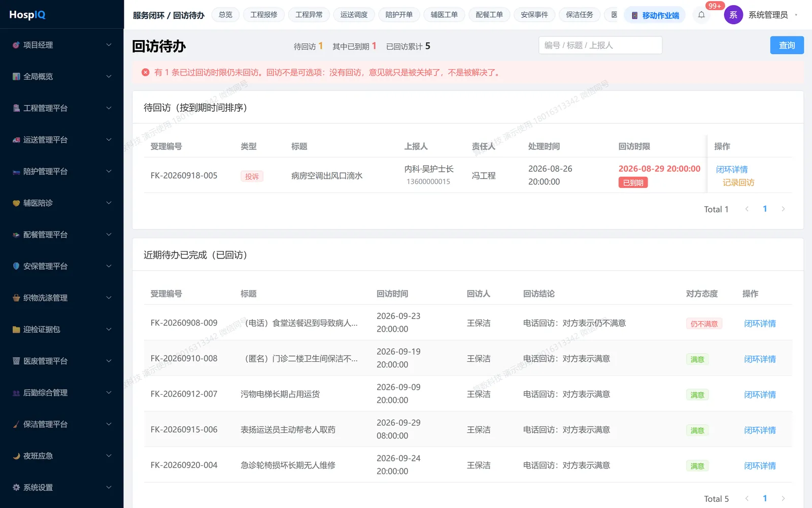Viewport: 812px width, 508px height.
Task: Switch to the 安保事件 tab
Action: click(535, 15)
